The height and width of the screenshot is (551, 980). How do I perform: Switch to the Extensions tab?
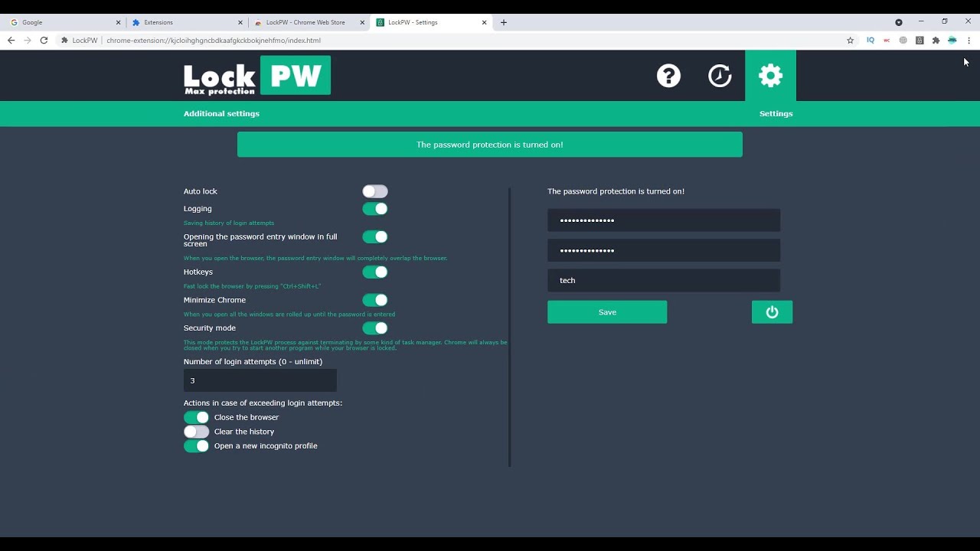185,22
